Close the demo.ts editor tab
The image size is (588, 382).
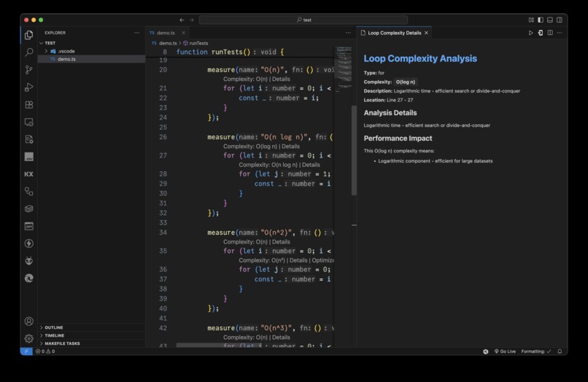coord(183,33)
